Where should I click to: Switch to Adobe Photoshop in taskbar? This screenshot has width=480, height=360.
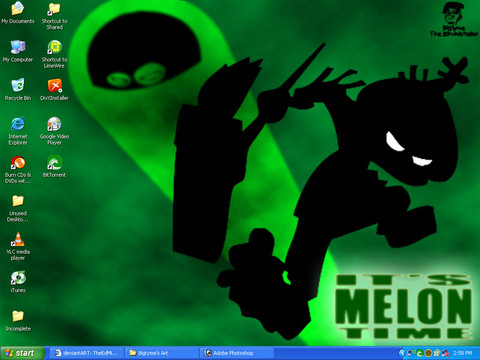pos(237,353)
